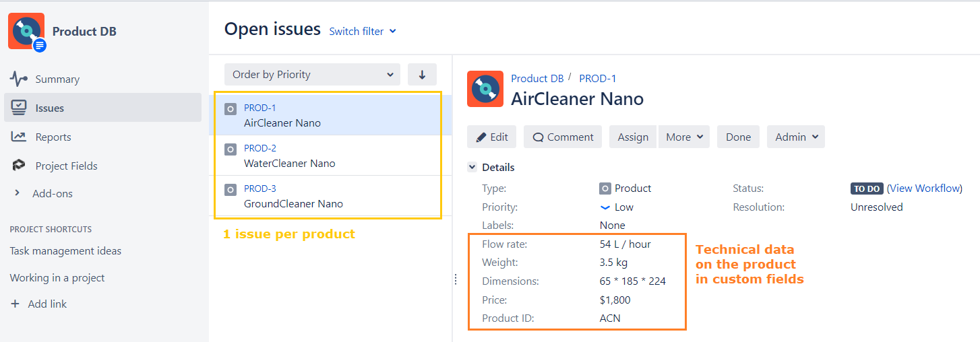Open the Order by Priority dropdown
This screenshot has width=980, height=342.
(312, 74)
